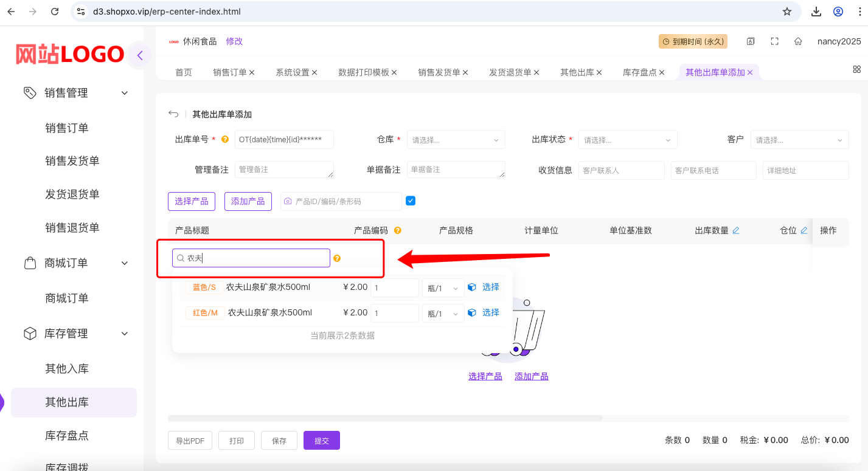
Task: Click the help icon next to 出库单号
Action: [x=225, y=139]
